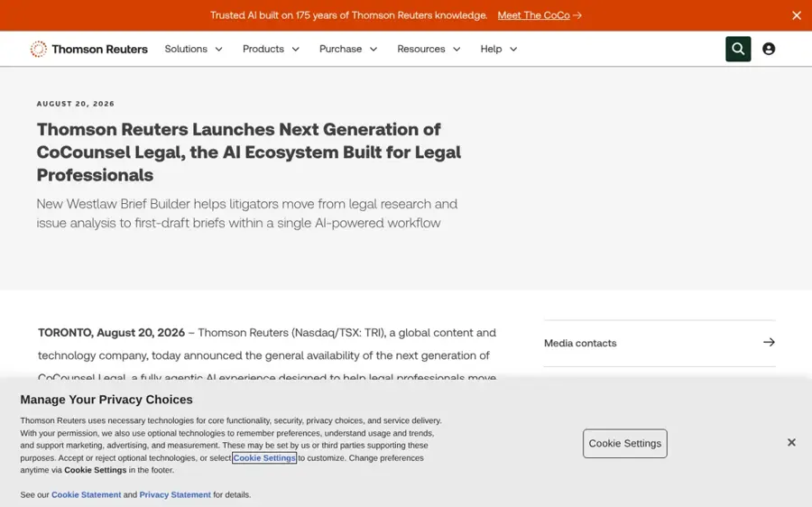Expand the Resources menu

pyautogui.click(x=429, y=49)
